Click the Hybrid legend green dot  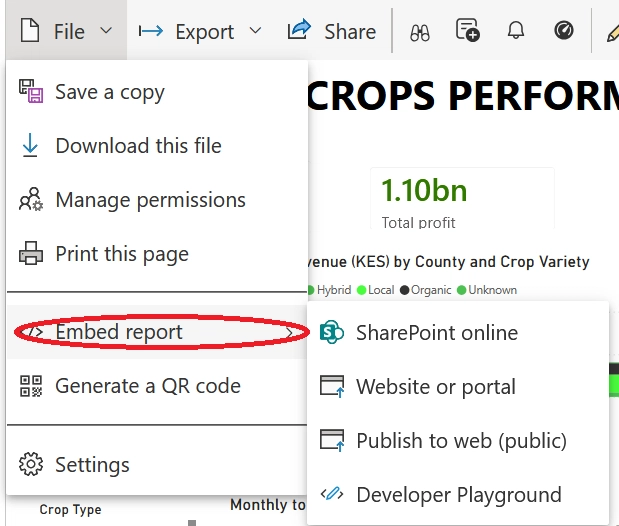[310, 290]
